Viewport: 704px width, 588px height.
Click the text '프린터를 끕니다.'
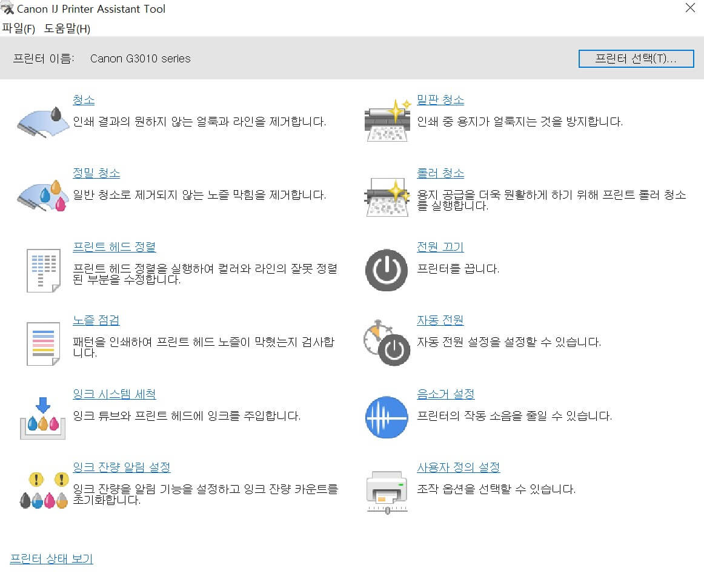click(457, 269)
